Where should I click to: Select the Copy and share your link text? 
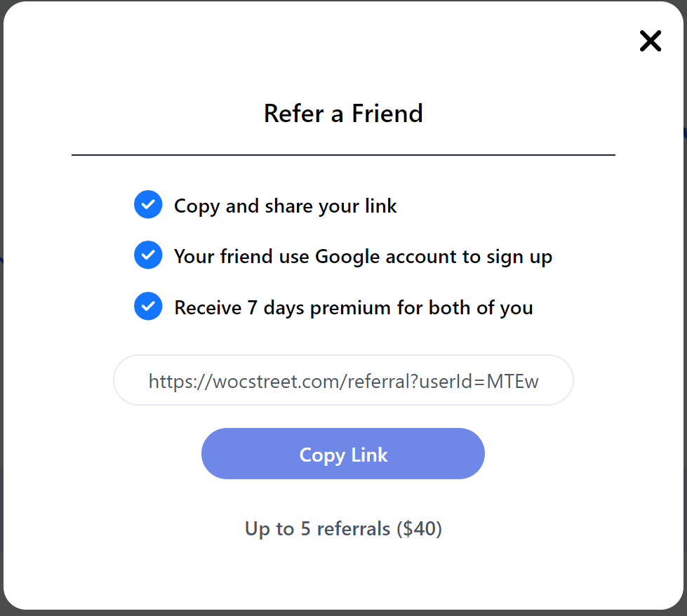(x=285, y=206)
